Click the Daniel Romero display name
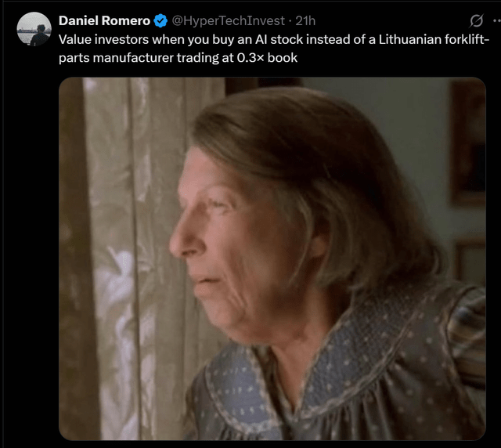 click(x=104, y=21)
